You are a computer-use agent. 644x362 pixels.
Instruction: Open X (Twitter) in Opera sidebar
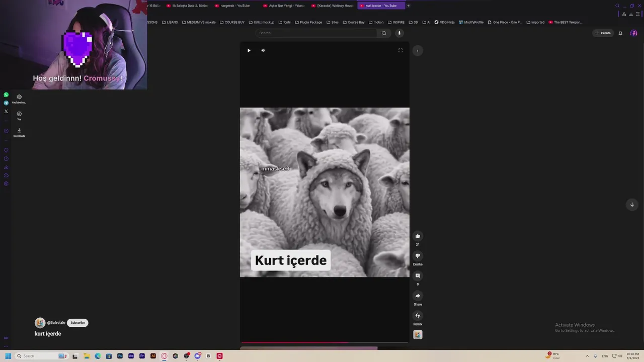tap(6, 111)
